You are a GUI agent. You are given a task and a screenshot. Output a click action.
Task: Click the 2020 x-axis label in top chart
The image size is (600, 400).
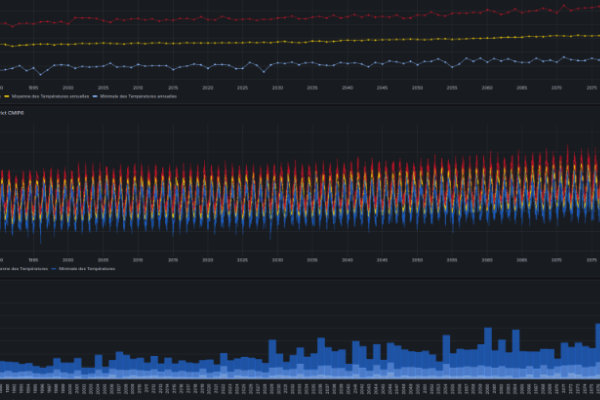pyautogui.click(x=207, y=87)
